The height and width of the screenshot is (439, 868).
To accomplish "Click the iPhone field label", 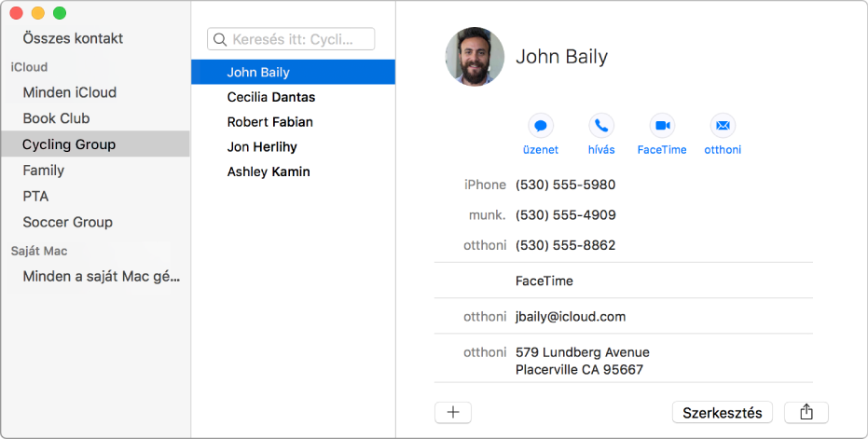I will point(485,185).
